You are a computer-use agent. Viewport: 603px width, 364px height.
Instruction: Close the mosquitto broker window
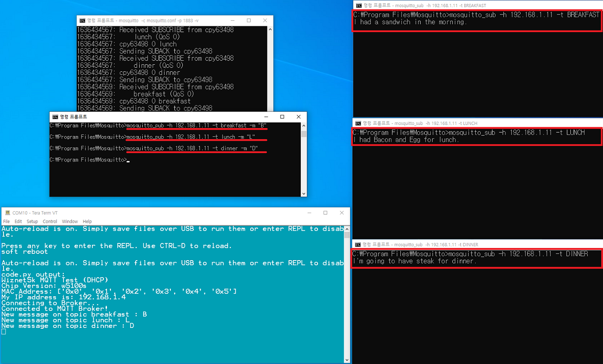point(265,21)
